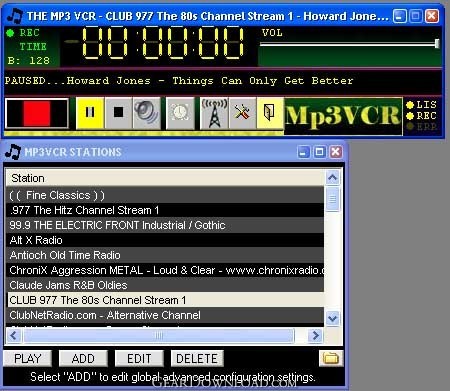Click the now-playing Howard Jones text

(179, 81)
